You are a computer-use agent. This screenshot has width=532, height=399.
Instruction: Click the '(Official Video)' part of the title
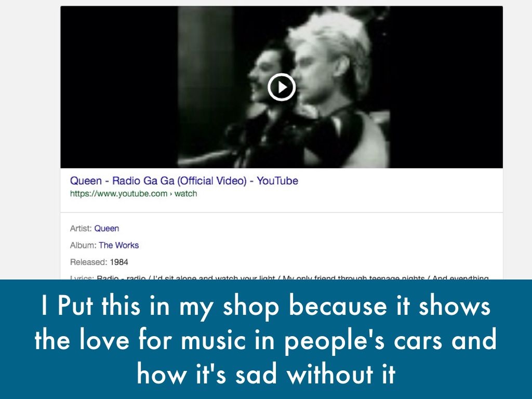tap(212, 181)
